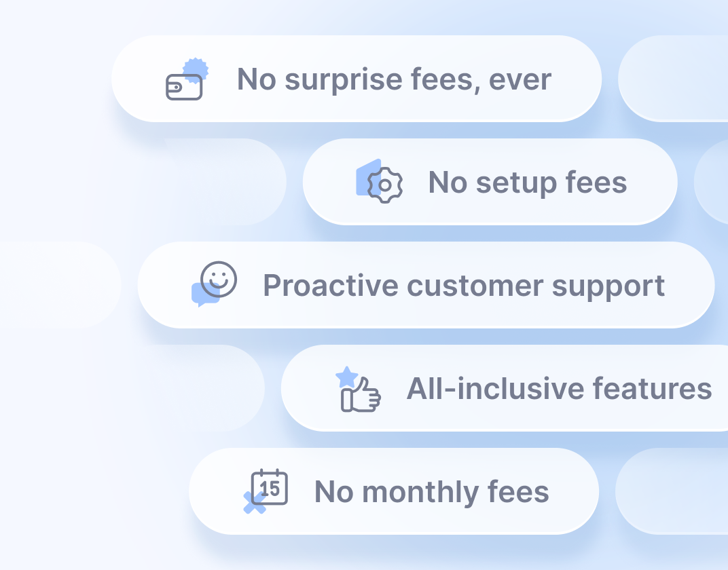
Task: Click the blue star above the thumbs-up
Action: (347, 377)
